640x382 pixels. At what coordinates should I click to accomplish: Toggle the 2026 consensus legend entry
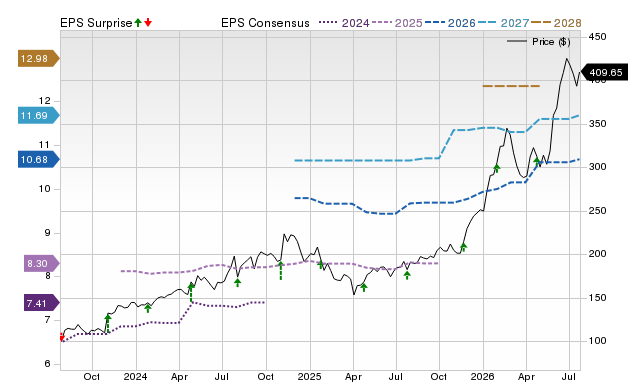click(450, 23)
